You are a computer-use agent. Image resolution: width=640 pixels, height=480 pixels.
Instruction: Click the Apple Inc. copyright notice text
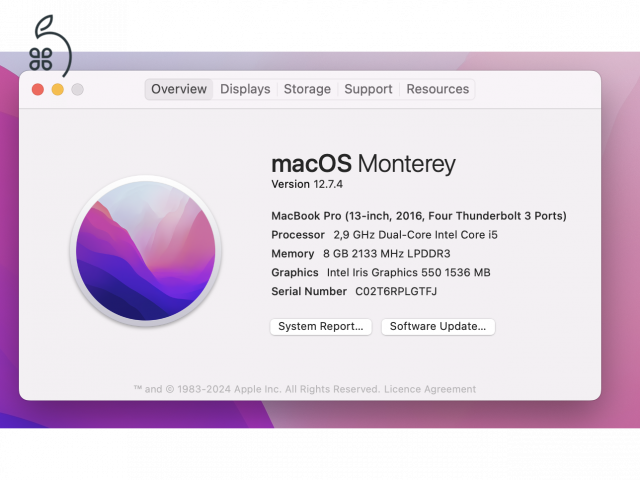(257, 389)
